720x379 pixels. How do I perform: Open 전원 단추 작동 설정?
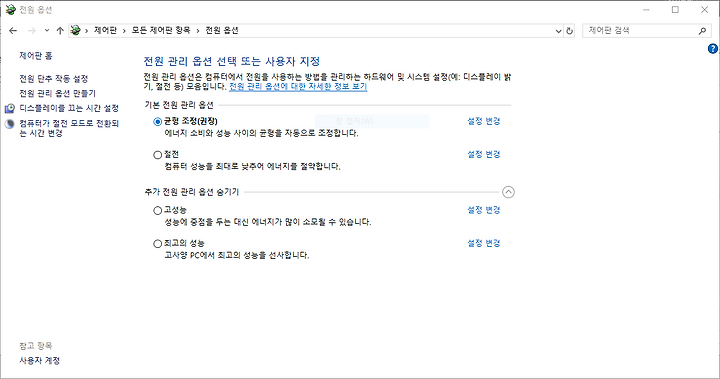(53, 79)
